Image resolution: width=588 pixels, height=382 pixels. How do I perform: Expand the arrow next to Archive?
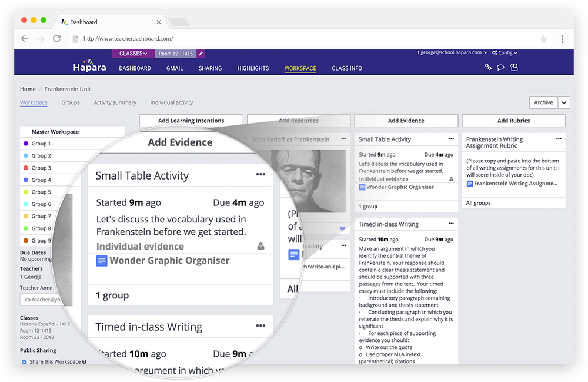(564, 102)
